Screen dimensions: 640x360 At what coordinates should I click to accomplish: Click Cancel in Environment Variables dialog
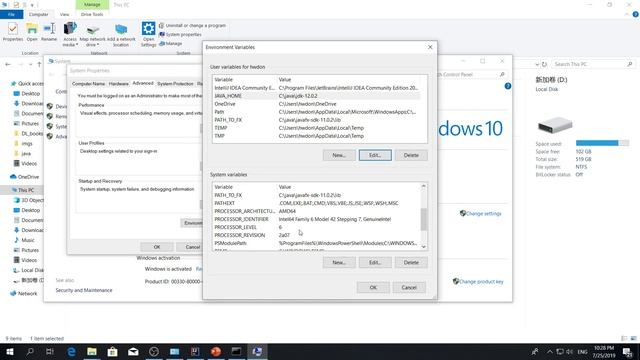(409, 287)
